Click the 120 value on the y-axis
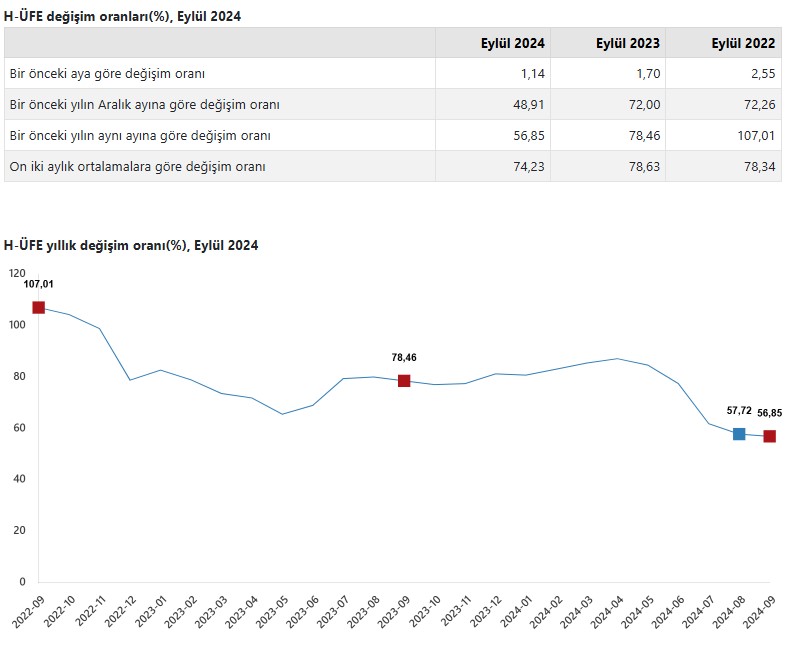 [16, 273]
